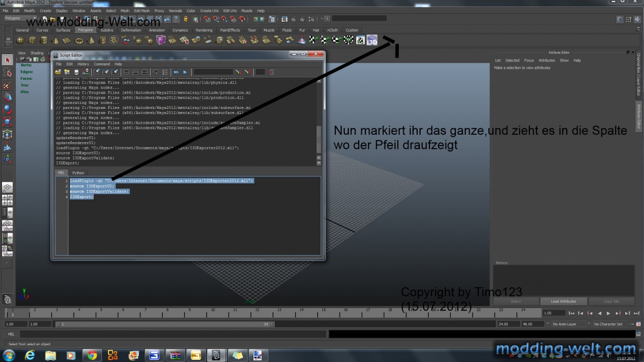Select the Custom shelf tab
The height and width of the screenshot is (362, 644).
pyautogui.click(x=352, y=30)
